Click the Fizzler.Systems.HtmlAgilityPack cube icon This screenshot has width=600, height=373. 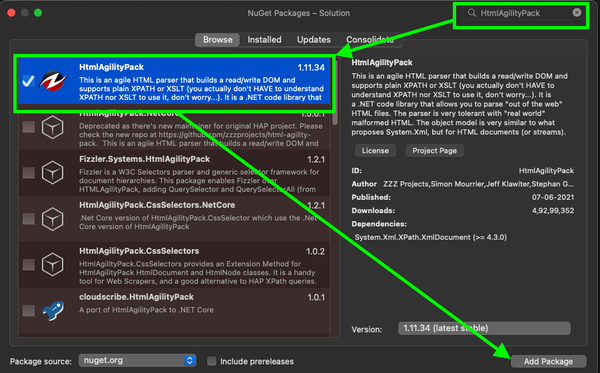[x=52, y=173]
